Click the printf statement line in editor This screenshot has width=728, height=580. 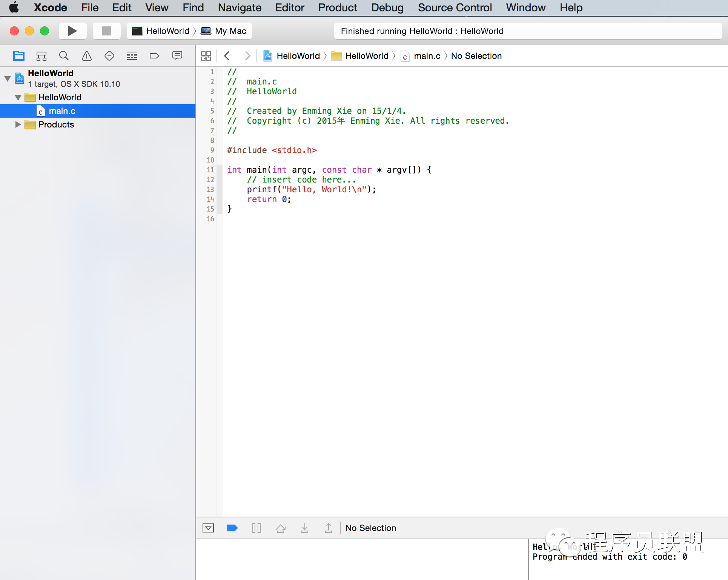(x=312, y=189)
